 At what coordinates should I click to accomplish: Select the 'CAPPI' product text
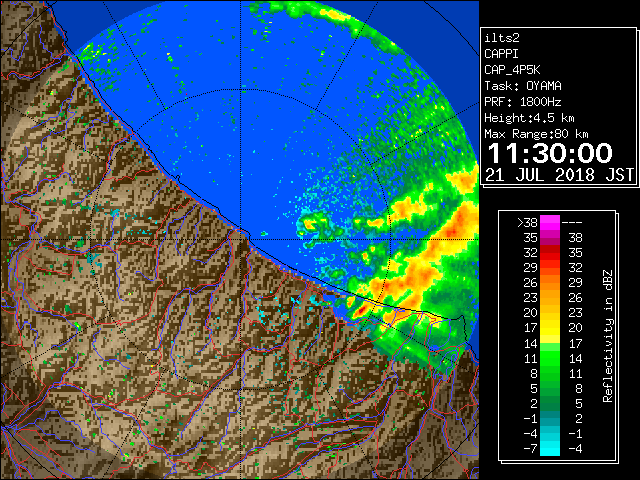coord(501,54)
